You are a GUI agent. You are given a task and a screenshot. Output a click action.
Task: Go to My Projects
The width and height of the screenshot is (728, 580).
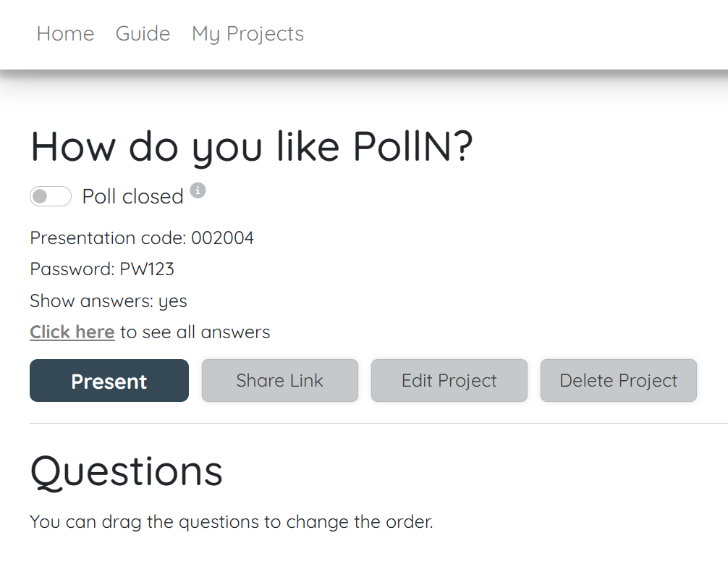[247, 34]
